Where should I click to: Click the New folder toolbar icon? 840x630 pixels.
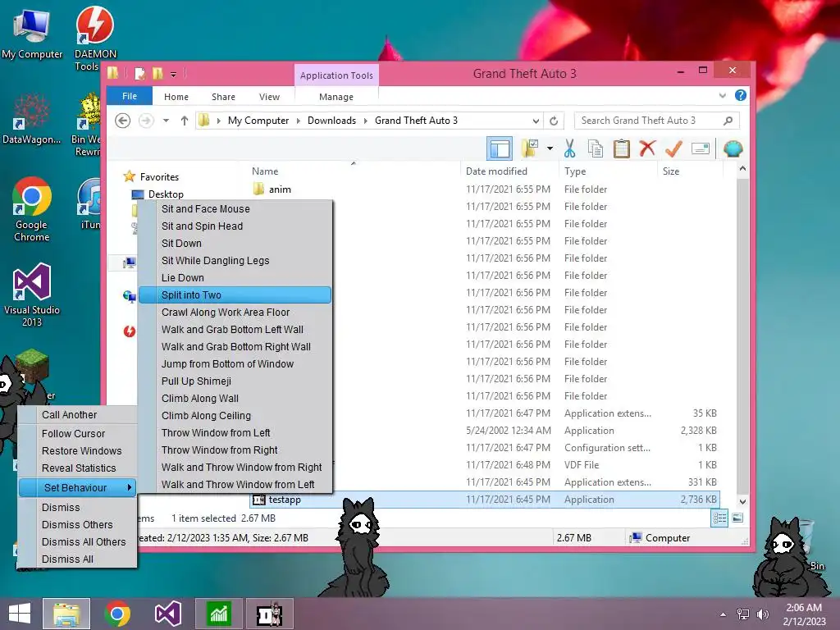pos(530,148)
